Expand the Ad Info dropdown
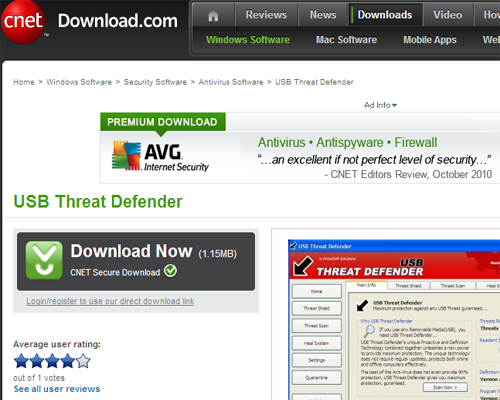The width and height of the screenshot is (500, 400). pos(380,105)
